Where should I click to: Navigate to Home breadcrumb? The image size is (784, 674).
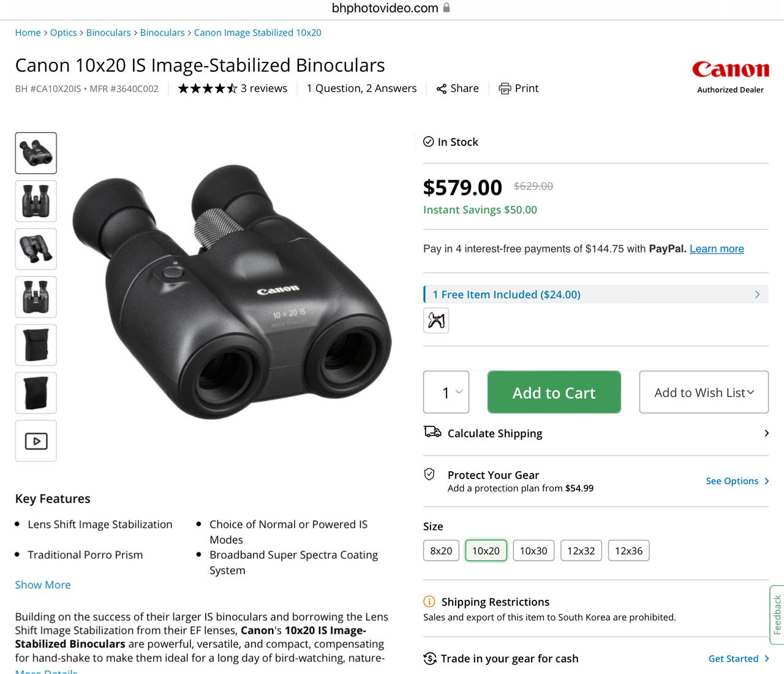[28, 32]
